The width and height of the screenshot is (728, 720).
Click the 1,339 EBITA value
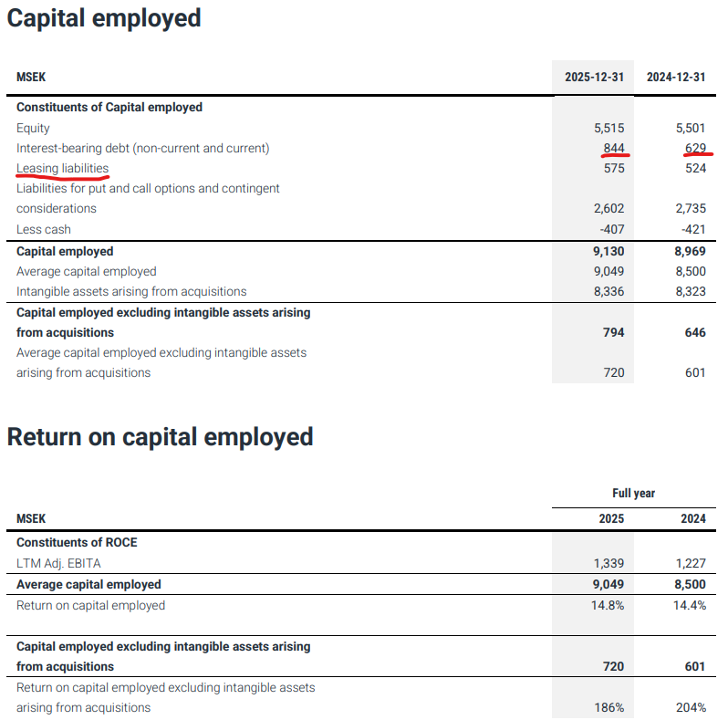(x=608, y=563)
